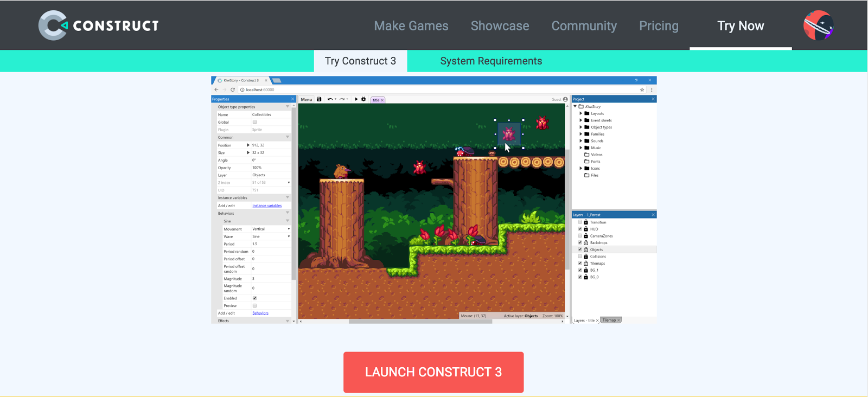Expand the Position property arrow
Image resolution: width=868 pixels, height=397 pixels.
[x=248, y=145]
